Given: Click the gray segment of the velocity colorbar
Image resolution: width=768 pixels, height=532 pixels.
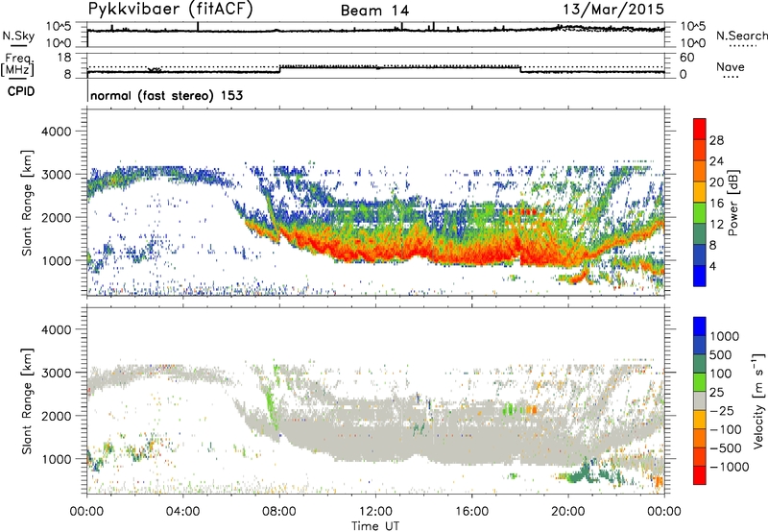Looking at the screenshot, I should 700,400.
